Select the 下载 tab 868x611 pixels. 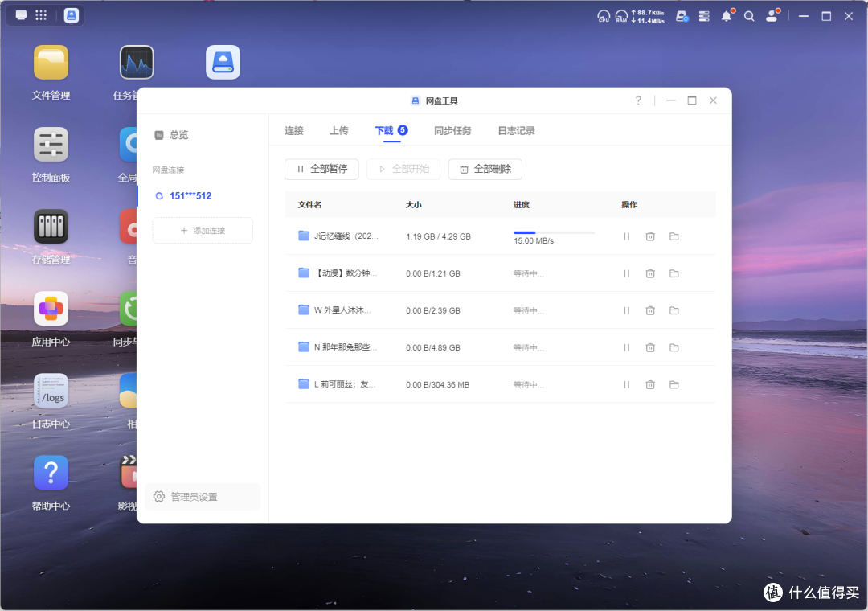pos(391,131)
